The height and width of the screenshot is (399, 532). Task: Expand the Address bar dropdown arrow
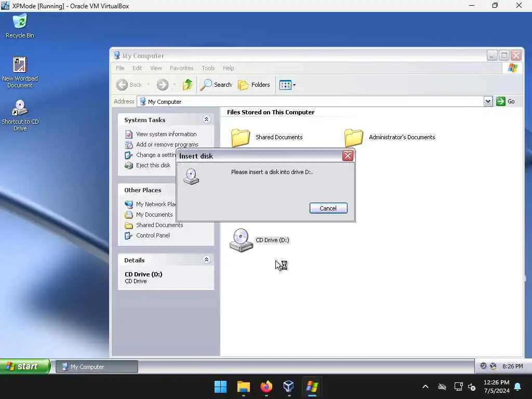488,101
